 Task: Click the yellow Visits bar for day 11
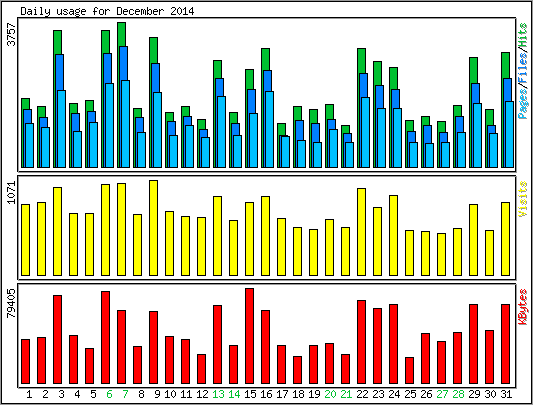coord(185,246)
